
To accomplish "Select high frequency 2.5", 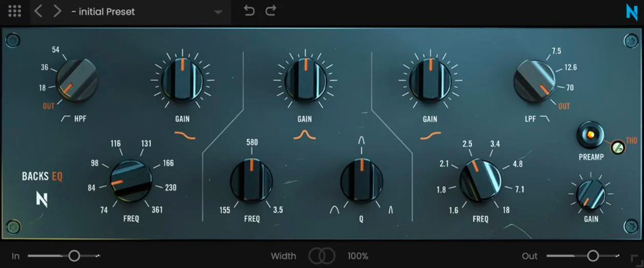I will click(467, 144).
